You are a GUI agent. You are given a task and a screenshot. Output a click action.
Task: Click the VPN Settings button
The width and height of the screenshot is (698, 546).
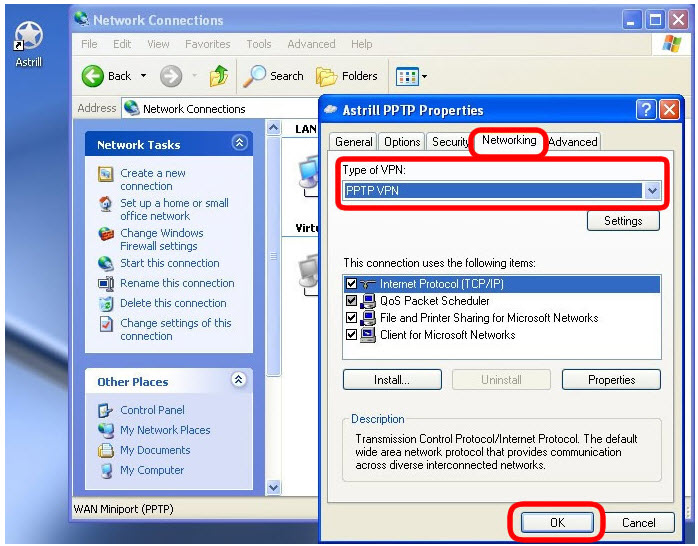(x=623, y=221)
